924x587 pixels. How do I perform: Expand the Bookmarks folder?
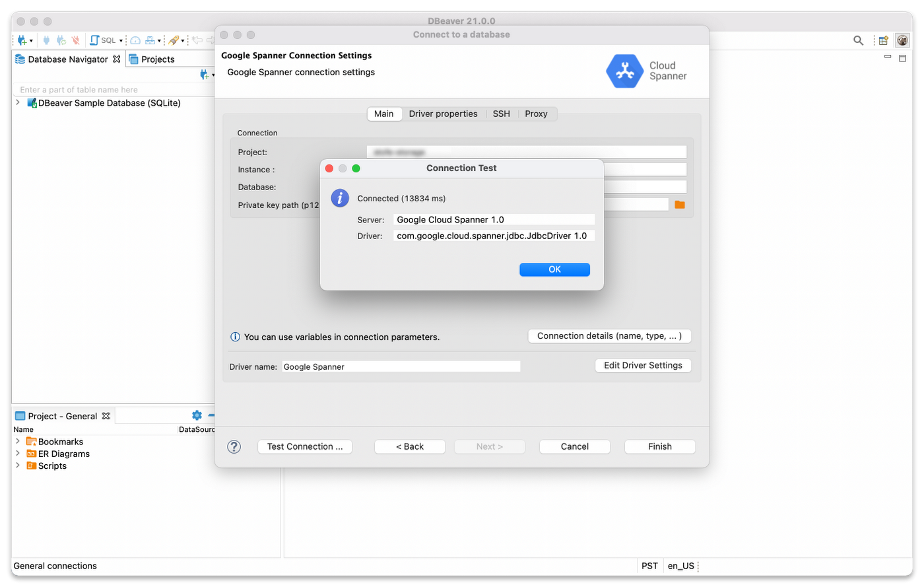(18, 442)
